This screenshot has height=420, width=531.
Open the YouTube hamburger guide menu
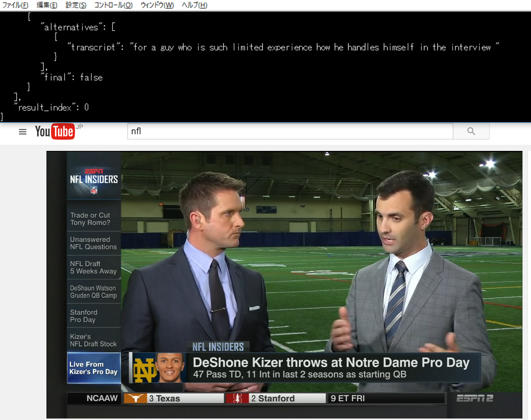(23, 132)
